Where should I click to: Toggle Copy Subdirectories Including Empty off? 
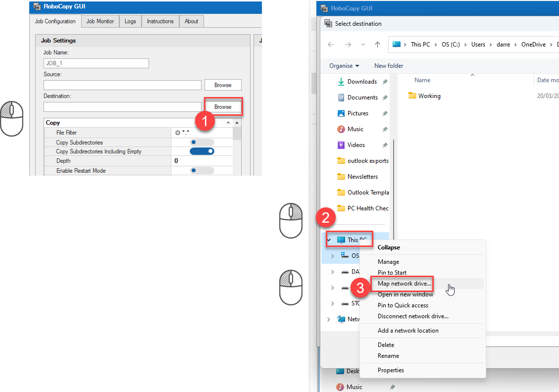coord(202,151)
